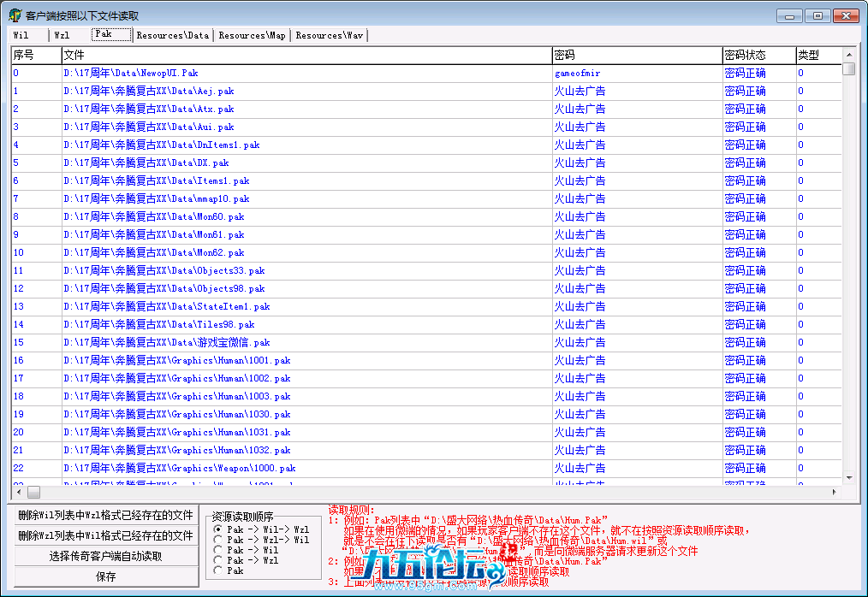Select the Resources\Data tab

click(x=172, y=35)
